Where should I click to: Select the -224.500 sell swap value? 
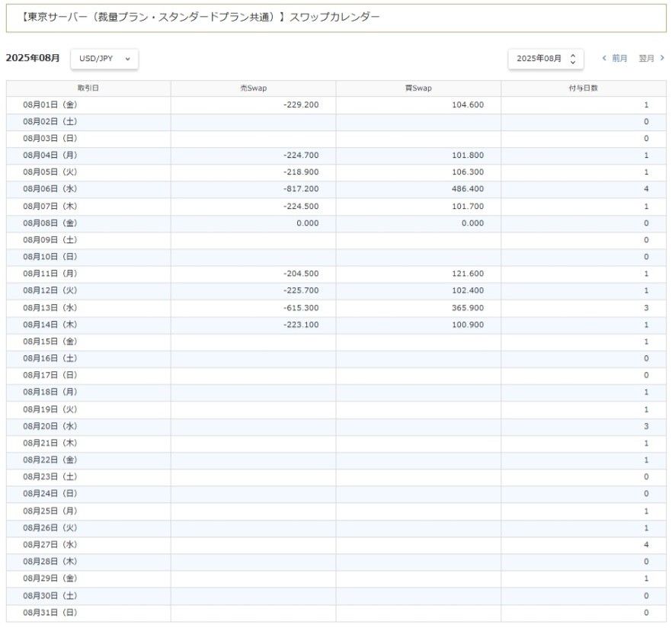point(301,207)
